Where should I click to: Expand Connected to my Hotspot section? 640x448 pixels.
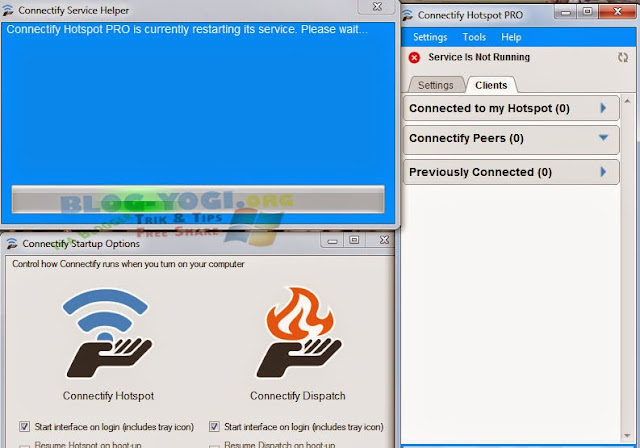tap(511, 108)
